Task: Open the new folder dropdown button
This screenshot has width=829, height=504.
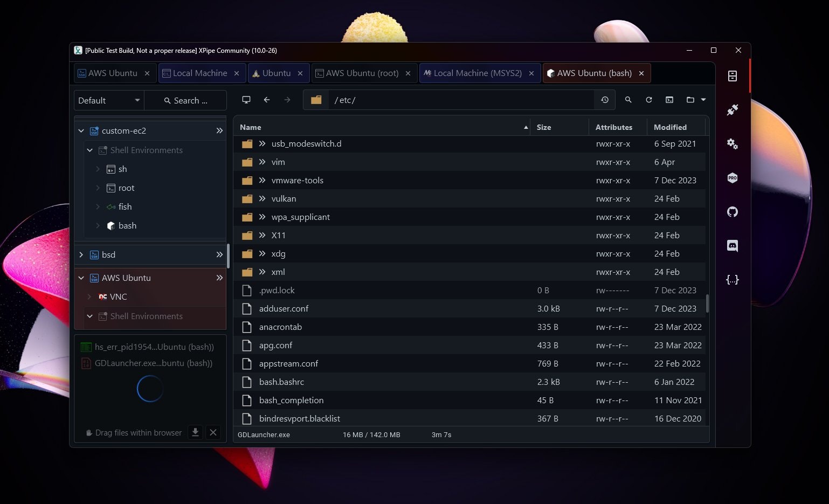Action: tap(695, 100)
